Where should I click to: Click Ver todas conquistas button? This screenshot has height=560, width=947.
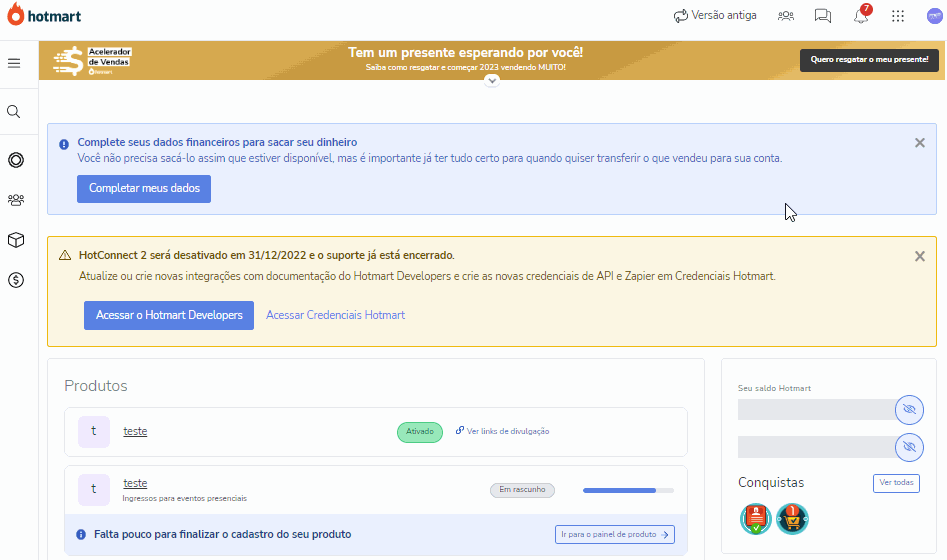pyautogui.click(x=896, y=483)
